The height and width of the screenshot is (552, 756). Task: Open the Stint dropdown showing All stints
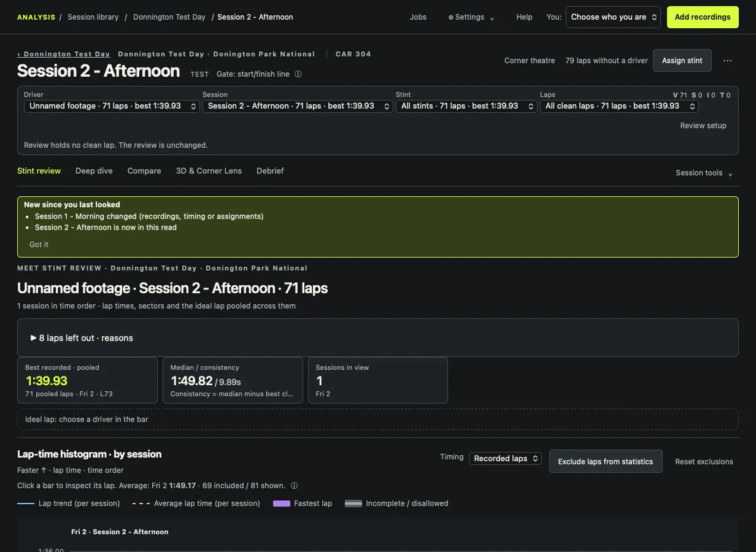tap(466, 106)
